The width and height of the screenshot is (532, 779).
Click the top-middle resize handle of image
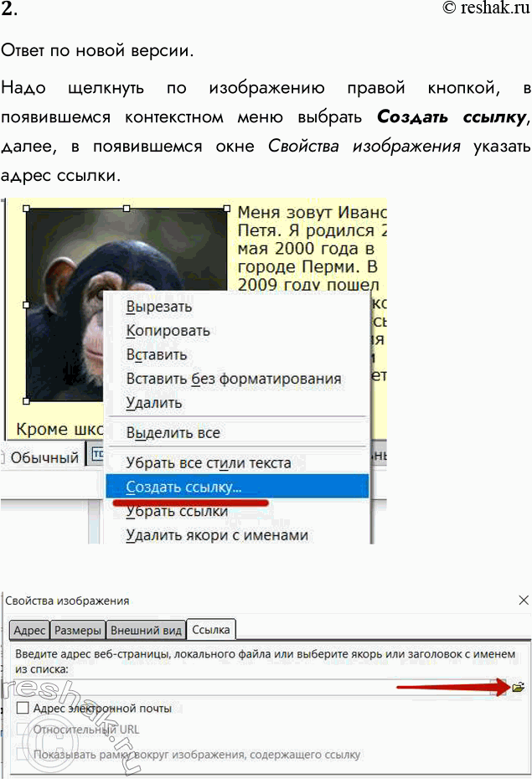[127, 209]
